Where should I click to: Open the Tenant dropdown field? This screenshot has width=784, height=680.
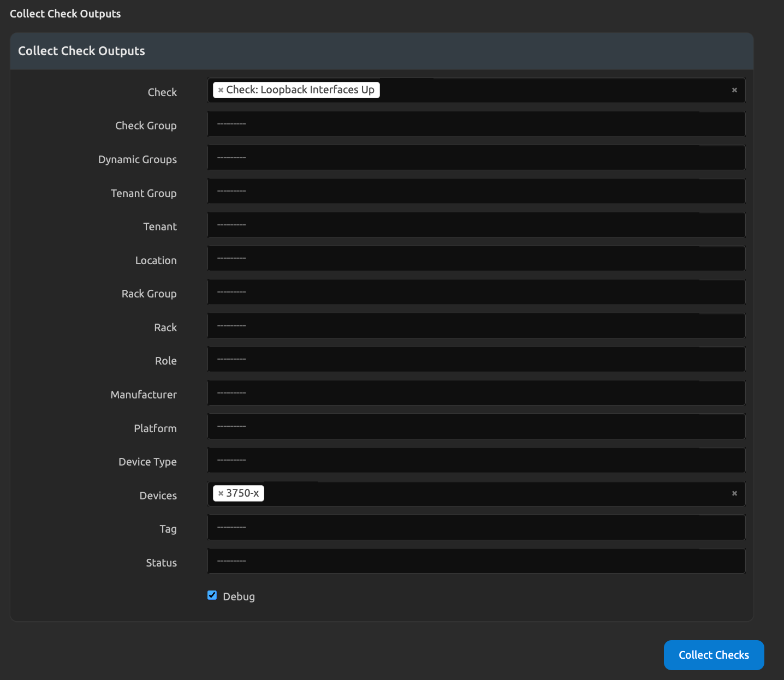coord(476,225)
